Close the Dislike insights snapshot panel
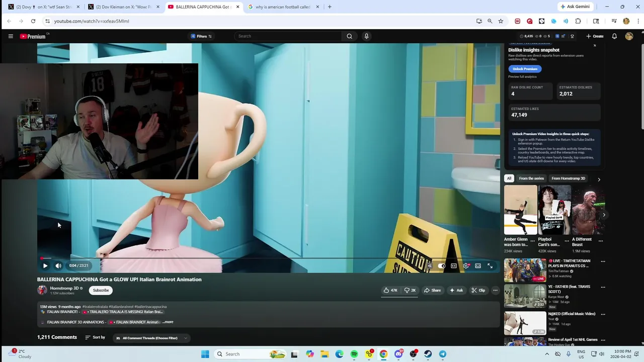 (x=595, y=45)
